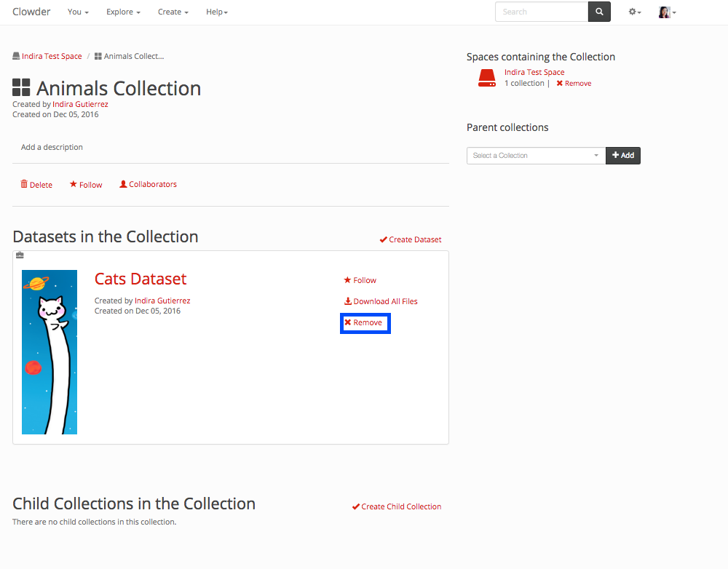Open the Cats Dataset thumbnail image
Image resolution: width=728 pixels, height=569 pixels.
click(x=50, y=352)
